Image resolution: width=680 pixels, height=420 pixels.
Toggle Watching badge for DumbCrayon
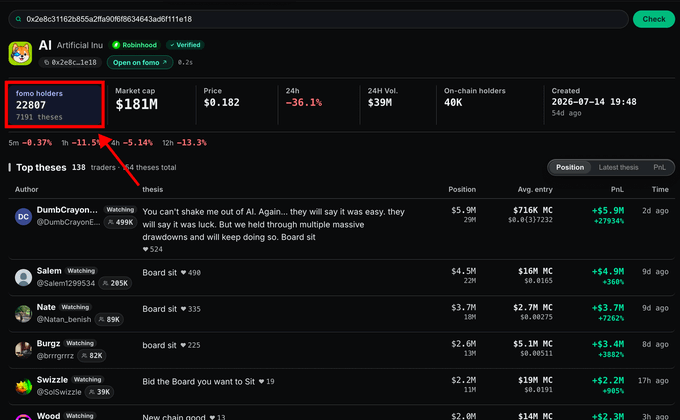(x=120, y=210)
